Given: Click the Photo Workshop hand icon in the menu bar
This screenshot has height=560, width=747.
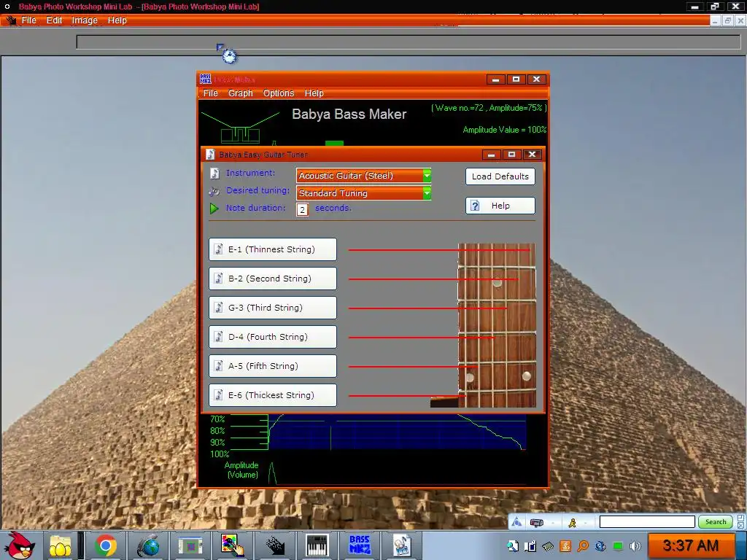Looking at the screenshot, I should click(11, 20).
